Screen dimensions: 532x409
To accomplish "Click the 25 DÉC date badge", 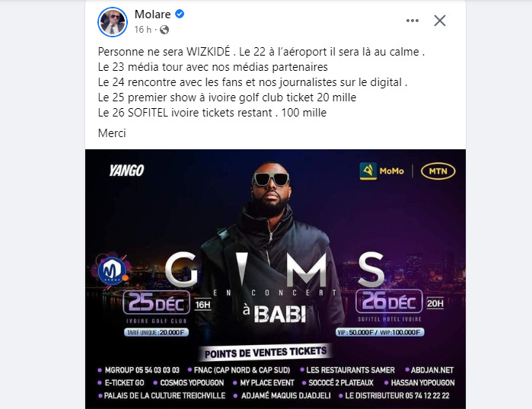I will point(157,302).
